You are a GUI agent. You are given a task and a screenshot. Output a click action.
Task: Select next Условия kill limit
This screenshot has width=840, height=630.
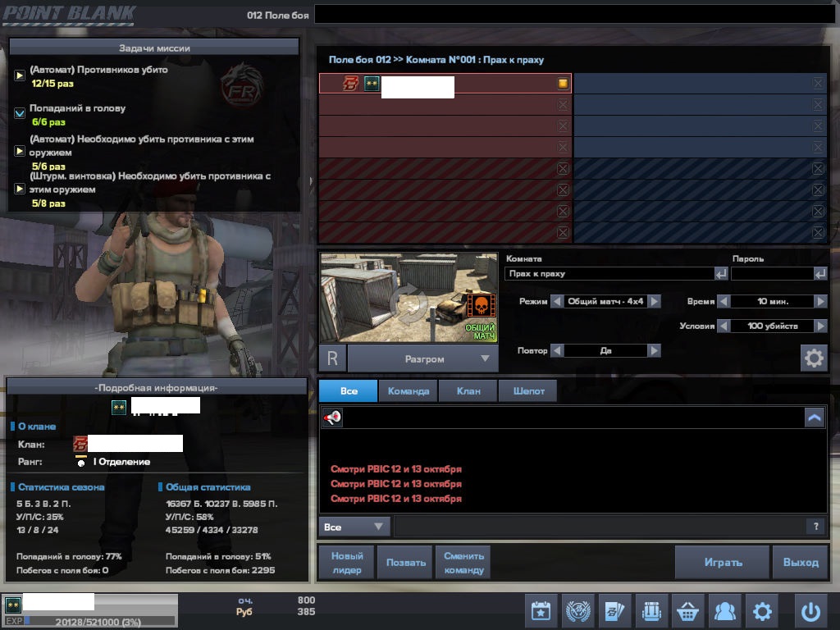(x=820, y=326)
